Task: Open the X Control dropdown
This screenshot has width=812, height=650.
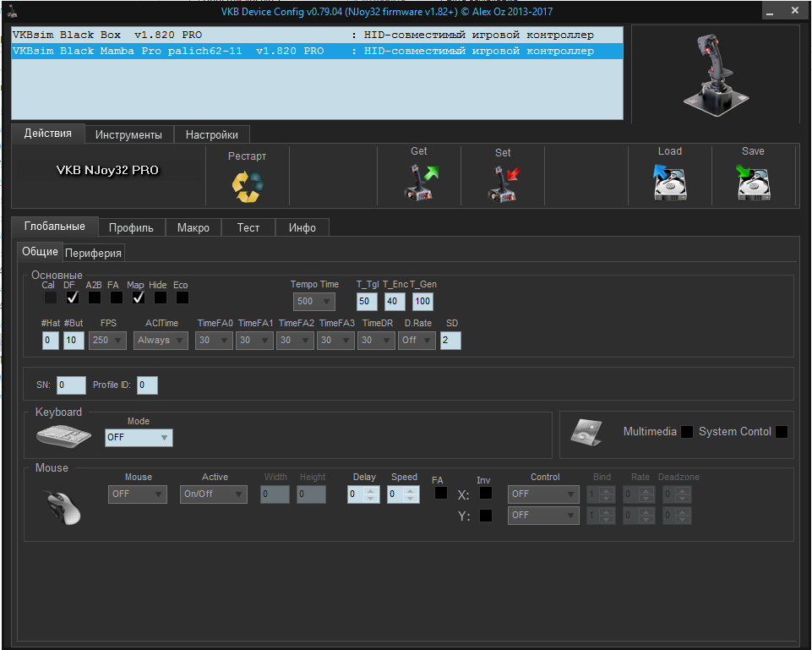Action: (x=543, y=494)
